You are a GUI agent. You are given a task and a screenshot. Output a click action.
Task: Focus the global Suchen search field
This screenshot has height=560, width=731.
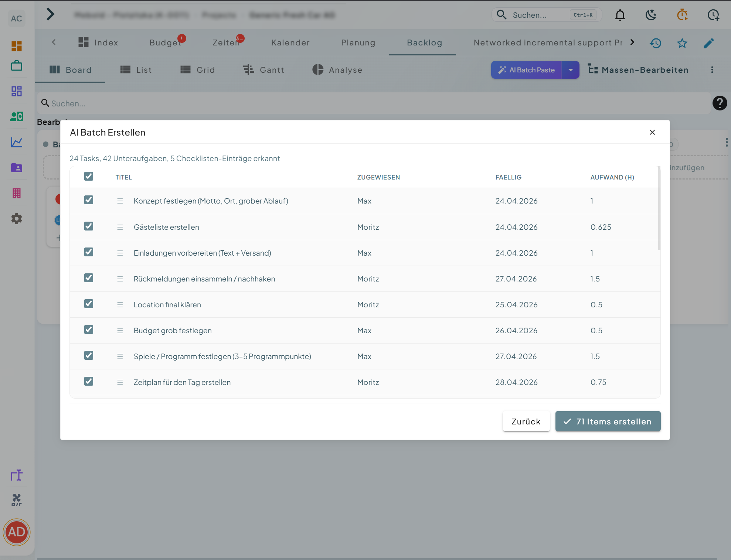click(547, 15)
